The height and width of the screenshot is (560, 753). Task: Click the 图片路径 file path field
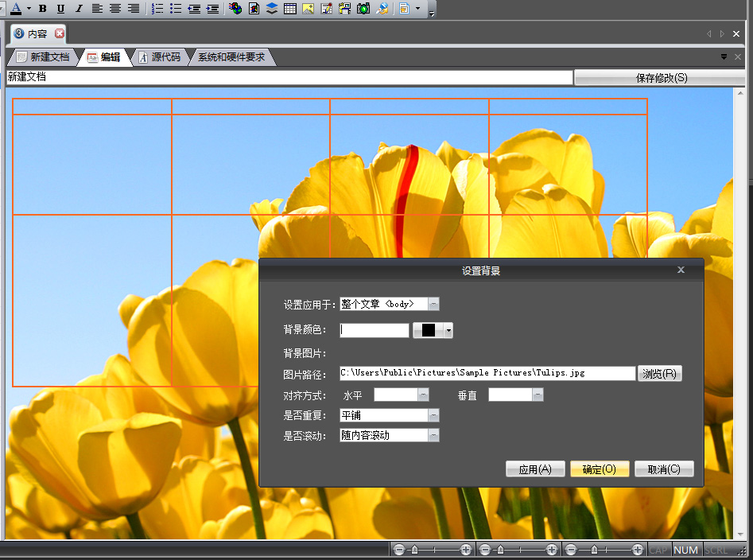pyautogui.click(x=487, y=373)
